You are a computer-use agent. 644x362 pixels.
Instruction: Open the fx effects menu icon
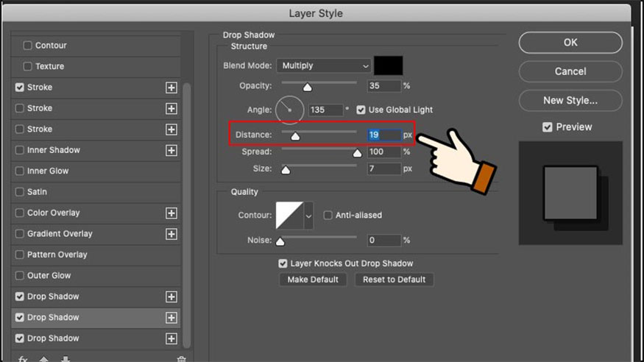23,359
